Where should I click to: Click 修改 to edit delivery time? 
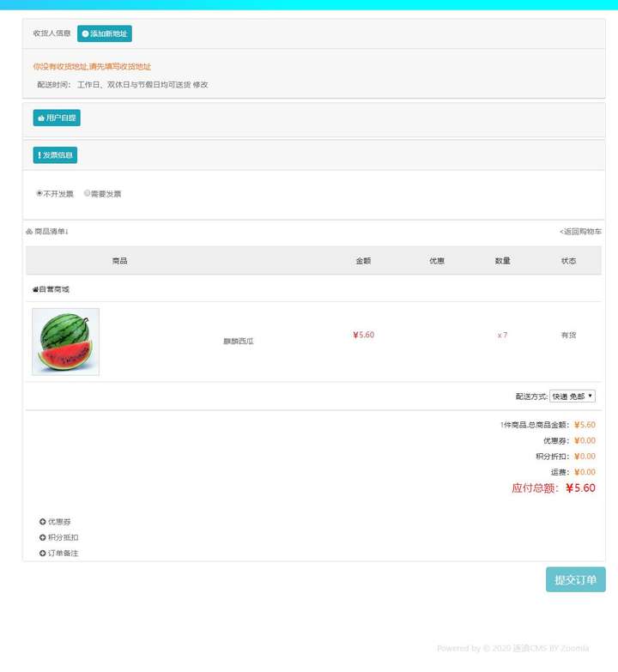tap(200, 85)
